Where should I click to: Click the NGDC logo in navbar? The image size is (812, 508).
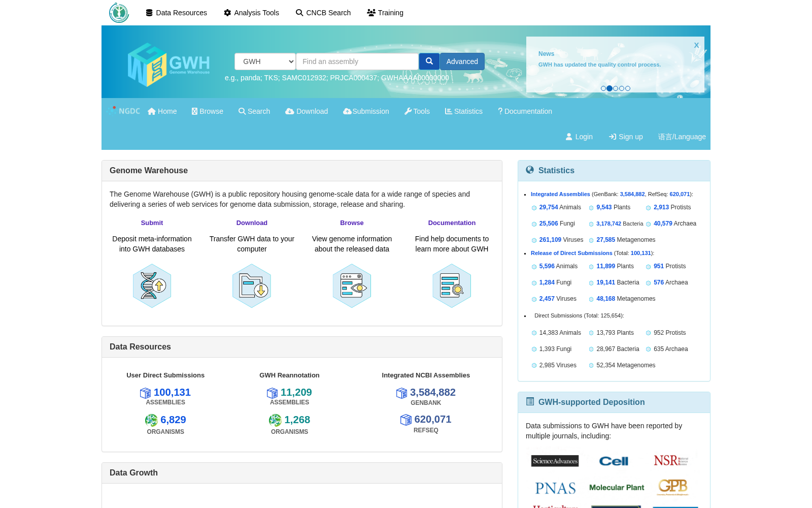124,111
